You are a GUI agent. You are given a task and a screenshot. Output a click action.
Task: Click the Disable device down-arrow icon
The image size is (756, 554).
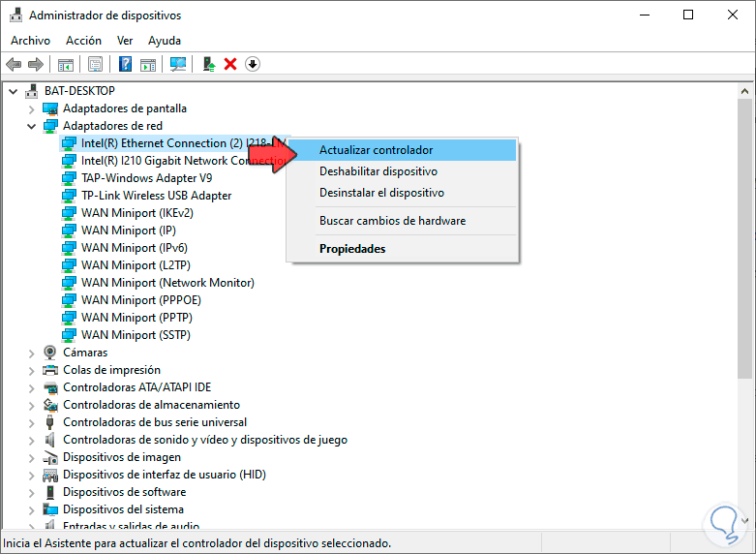pyautogui.click(x=253, y=64)
